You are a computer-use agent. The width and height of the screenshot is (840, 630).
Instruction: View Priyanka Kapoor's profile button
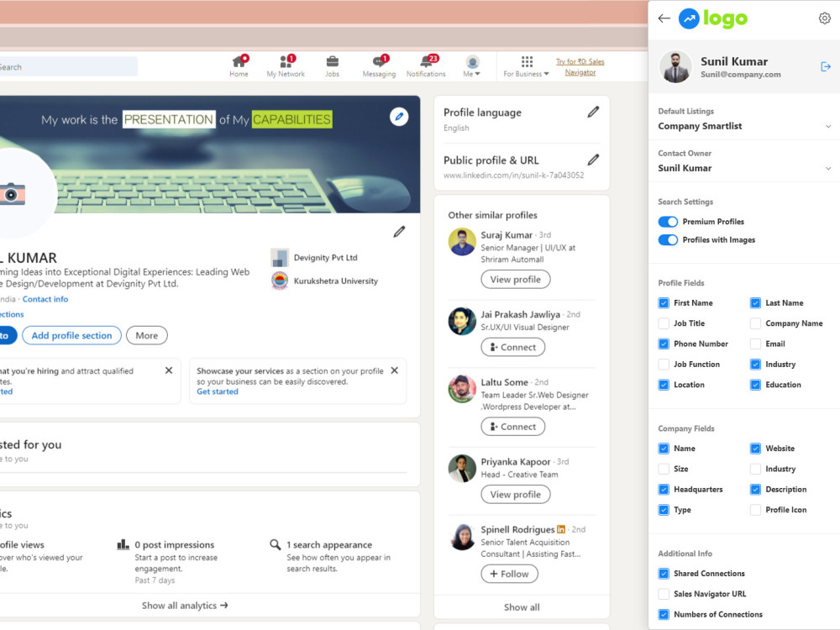point(516,495)
